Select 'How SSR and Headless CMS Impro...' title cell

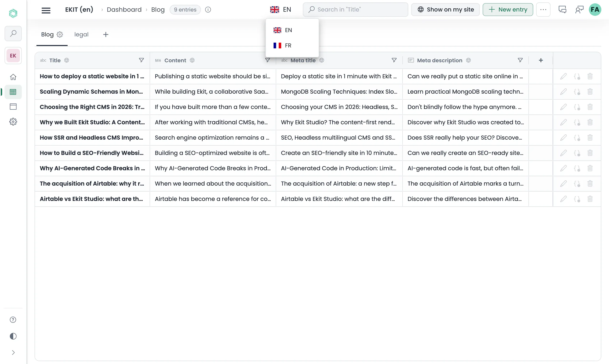point(92,138)
